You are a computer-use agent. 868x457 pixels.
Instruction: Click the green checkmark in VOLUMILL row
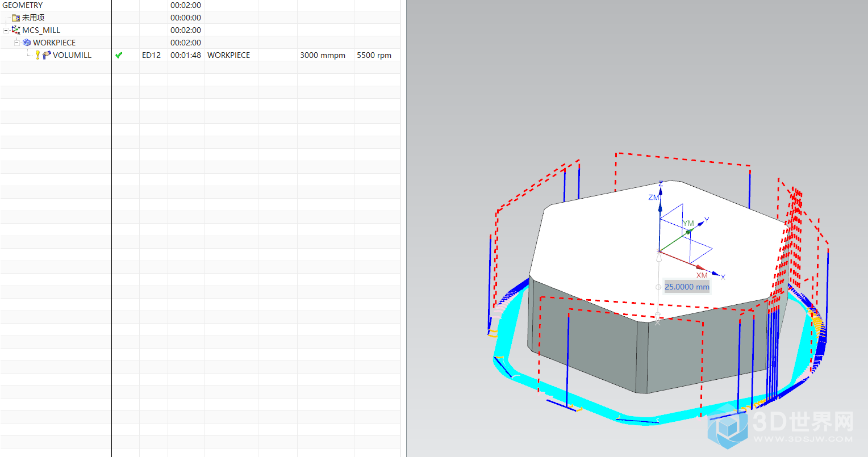(119, 55)
